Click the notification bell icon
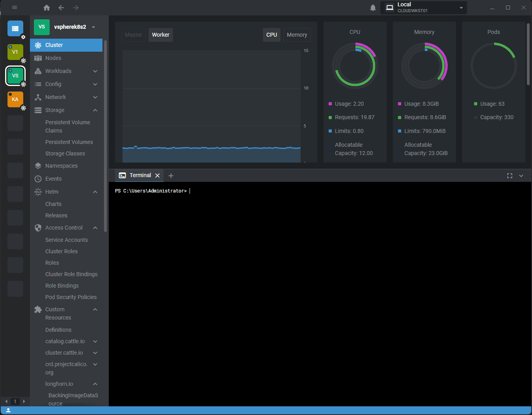This screenshot has width=532, height=415. [x=372, y=7]
